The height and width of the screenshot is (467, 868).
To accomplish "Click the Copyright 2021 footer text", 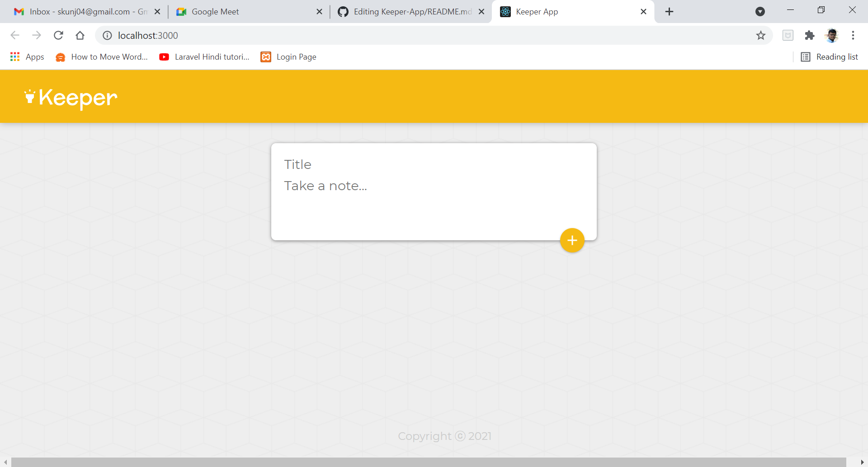I will tap(445, 436).
